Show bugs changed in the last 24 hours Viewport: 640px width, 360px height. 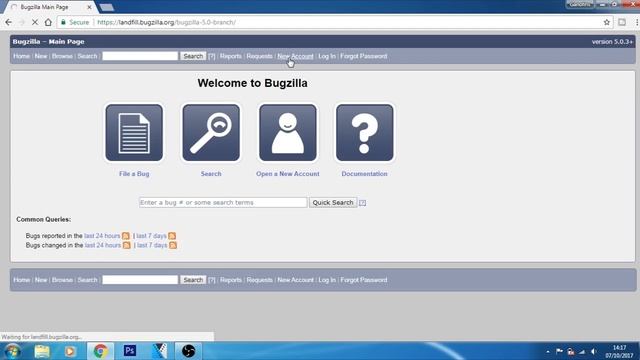pyautogui.click(x=103, y=245)
